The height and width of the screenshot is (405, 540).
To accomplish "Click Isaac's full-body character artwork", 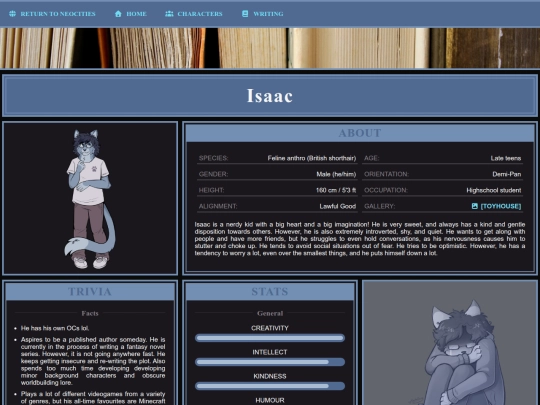I will point(90,199).
